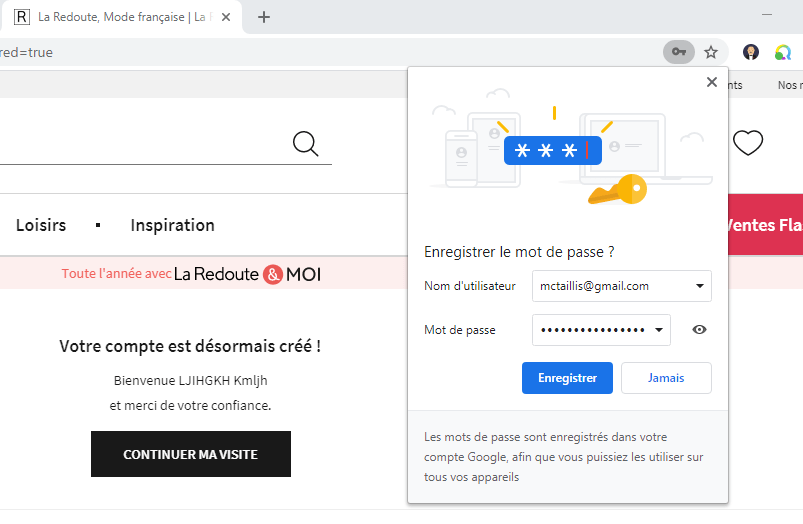This screenshot has height=524, width=803.
Task: Click the Jamais button
Action: click(666, 378)
